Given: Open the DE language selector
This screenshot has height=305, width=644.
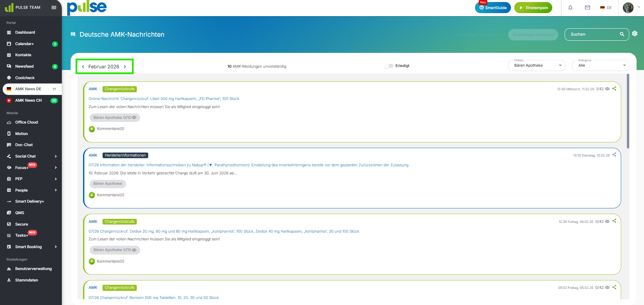Looking at the screenshot, I should 606,8.
